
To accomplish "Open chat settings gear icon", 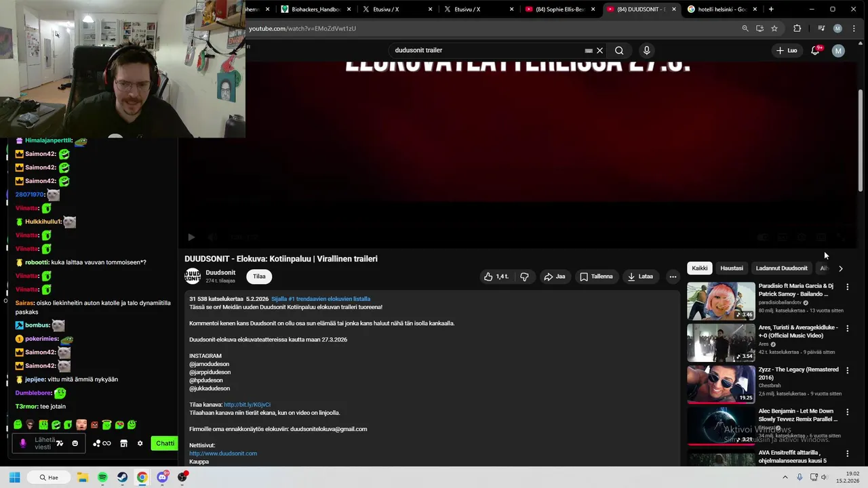I will (140, 443).
